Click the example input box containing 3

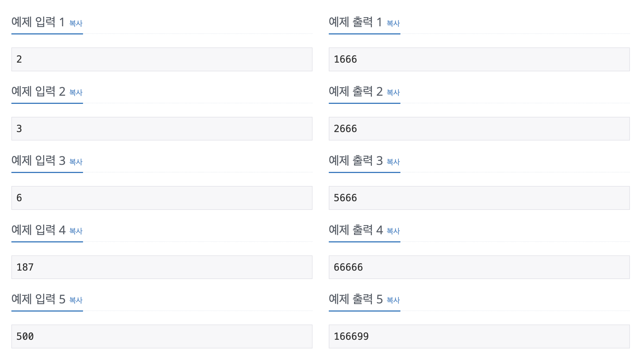pyautogui.click(x=162, y=129)
